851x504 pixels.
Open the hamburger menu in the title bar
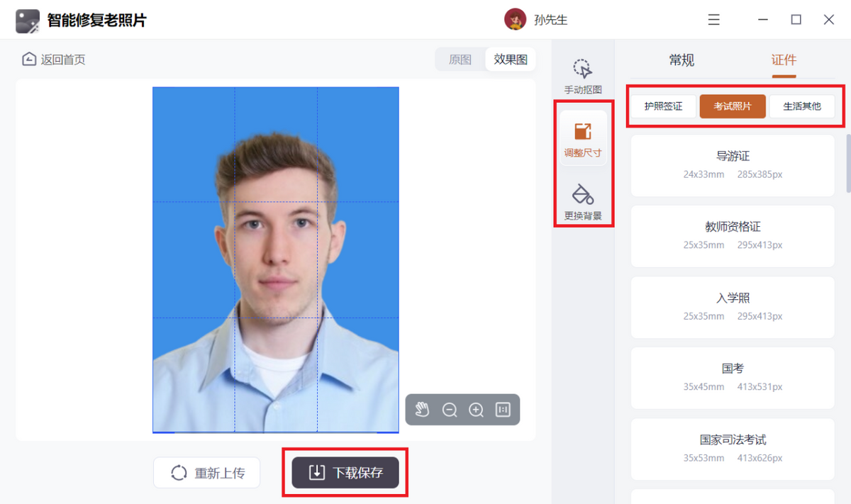pyautogui.click(x=713, y=19)
